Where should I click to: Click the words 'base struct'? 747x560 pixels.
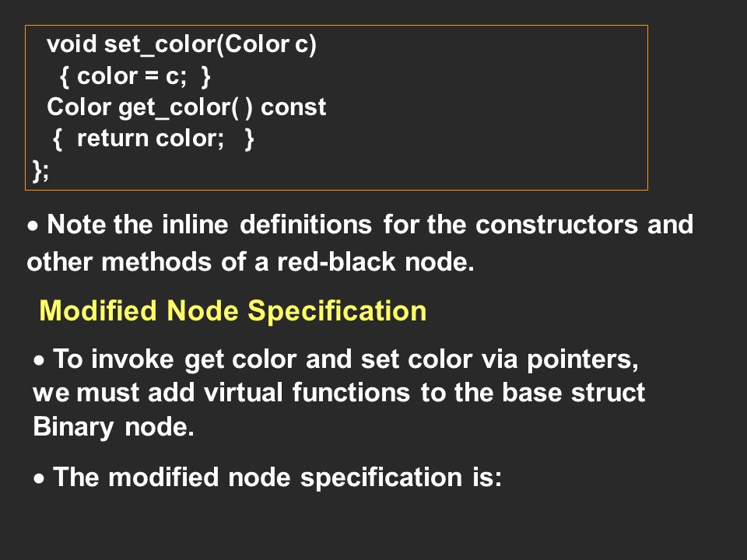coord(573,393)
